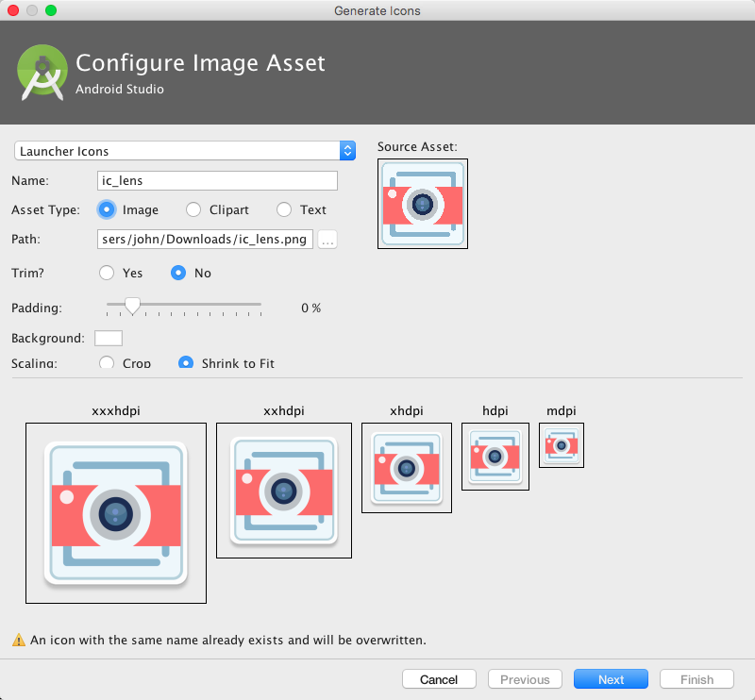755x700 pixels.
Task: Click the xhdpi icon preview
Action: point(406,468)
